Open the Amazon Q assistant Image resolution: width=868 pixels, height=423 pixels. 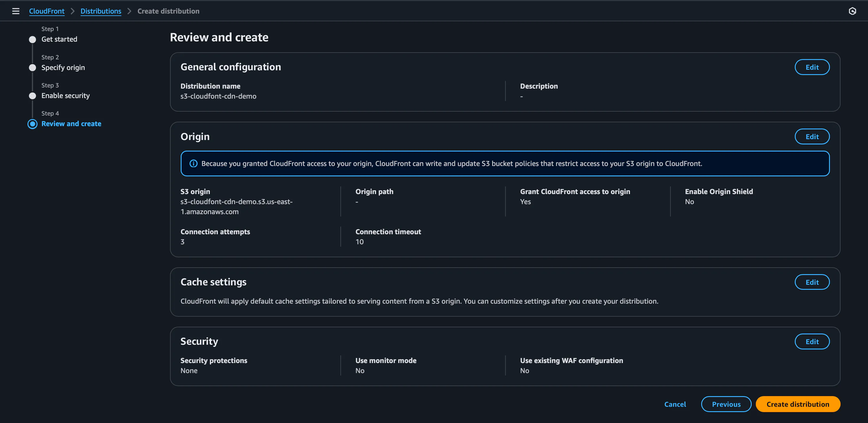point(853,11)
